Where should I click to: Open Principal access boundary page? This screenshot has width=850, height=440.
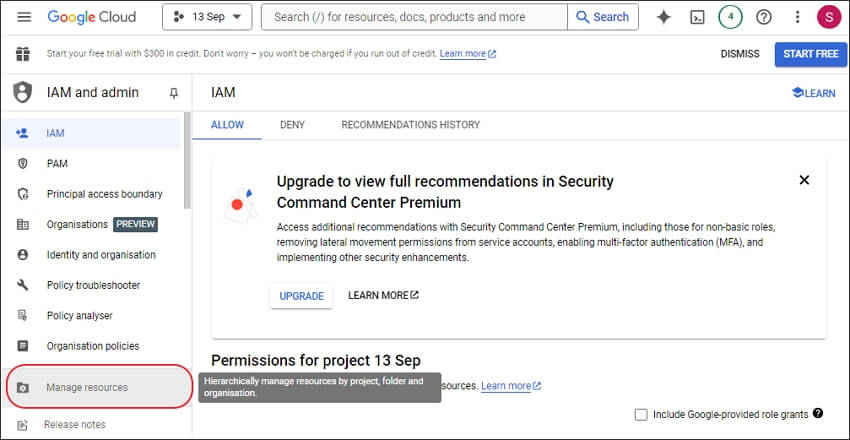click(104, 194)
